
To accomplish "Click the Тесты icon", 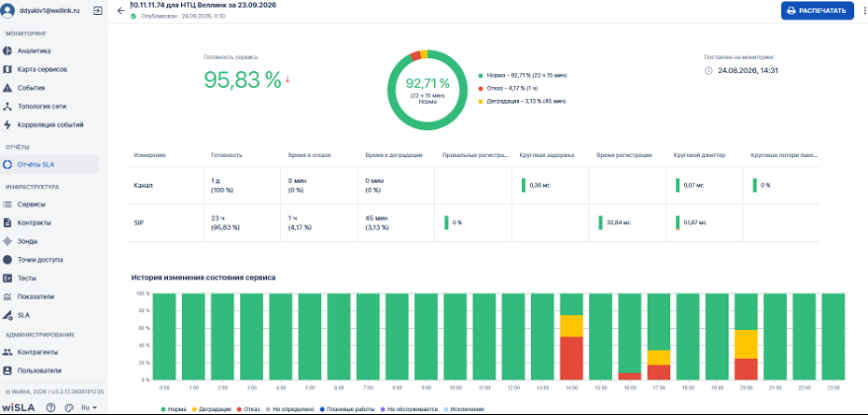I will point(7,279).
